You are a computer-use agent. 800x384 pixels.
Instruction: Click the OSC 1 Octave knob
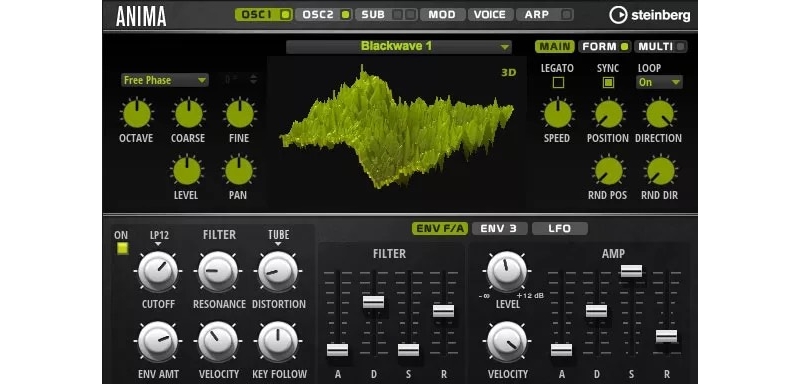[136, 114]
